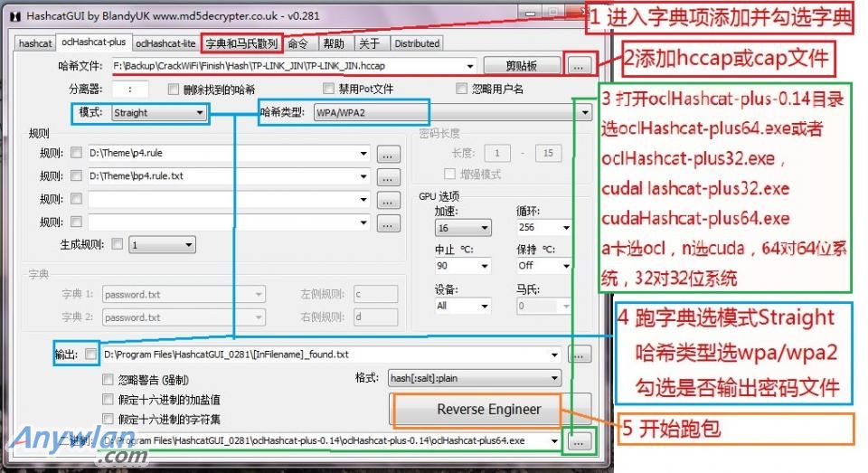This screenshot has width=868, height=473.
Task: Open the 设备 dropdown showing All
Action: pos(463,306)
